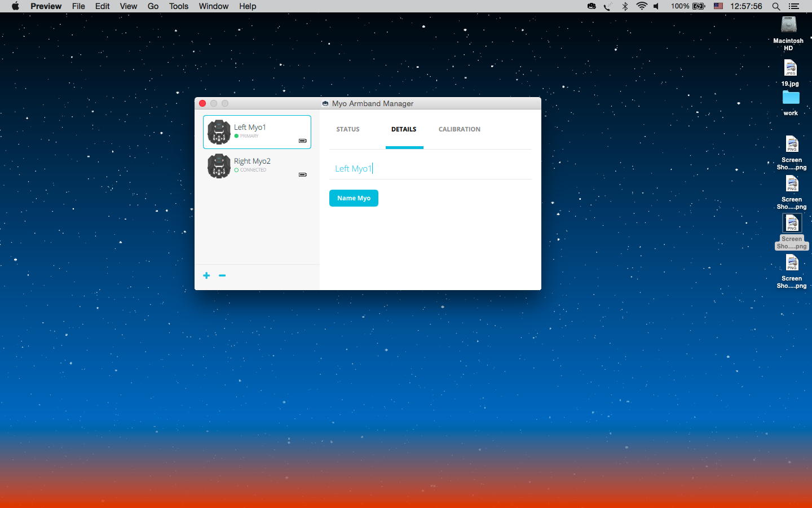Click the Myo Connect icon in the menu bar

tap(592, 6)
